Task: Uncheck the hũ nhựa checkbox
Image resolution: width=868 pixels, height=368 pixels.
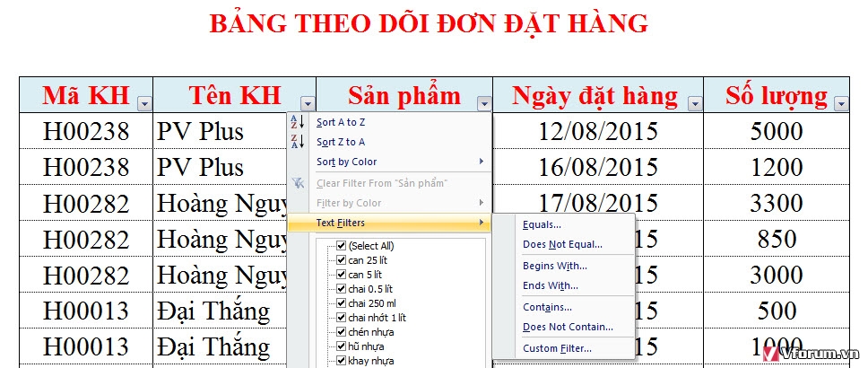Action: point(341,346)
